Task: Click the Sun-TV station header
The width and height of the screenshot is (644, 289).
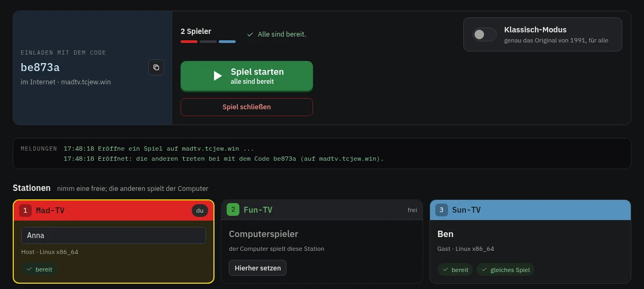Action: (530, 209)
